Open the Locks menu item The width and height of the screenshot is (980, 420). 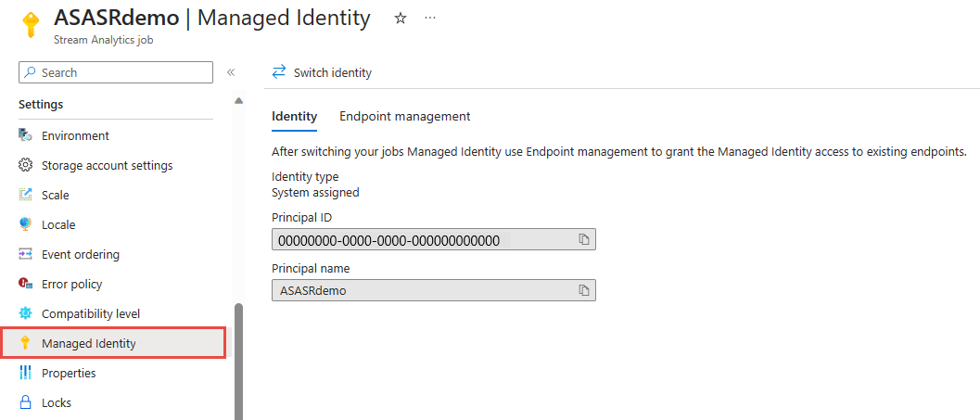click(57, 402)
